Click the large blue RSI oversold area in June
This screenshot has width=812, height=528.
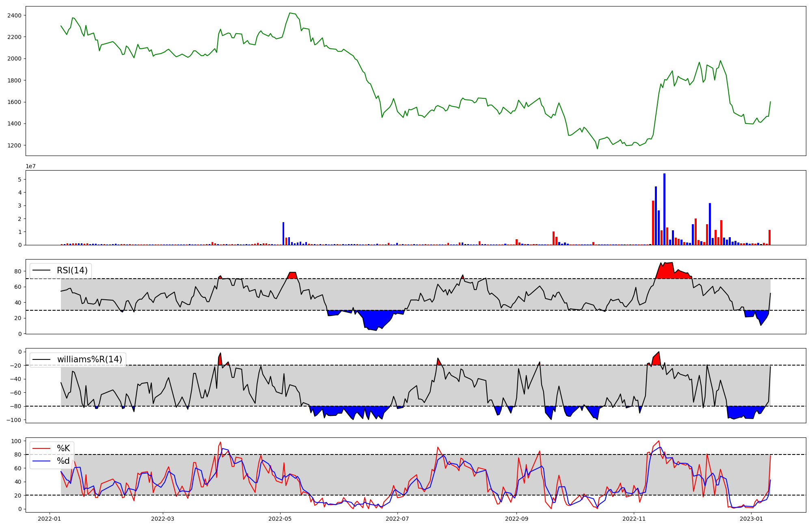(x=376, y=319)
